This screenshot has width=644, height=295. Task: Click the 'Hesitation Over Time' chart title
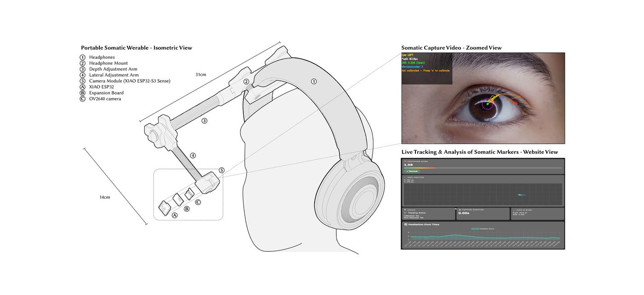click(x=424, y=225)
